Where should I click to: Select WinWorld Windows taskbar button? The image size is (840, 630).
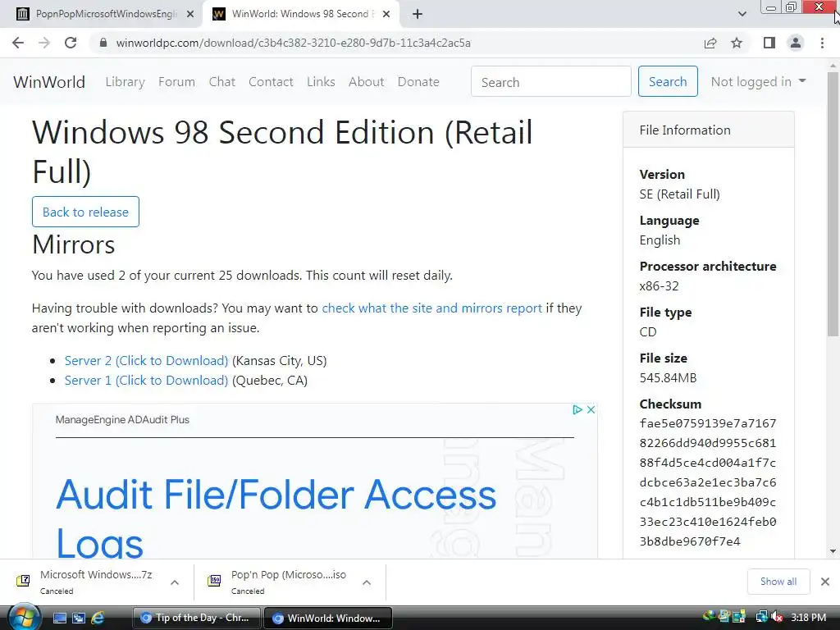click(328, 618)
